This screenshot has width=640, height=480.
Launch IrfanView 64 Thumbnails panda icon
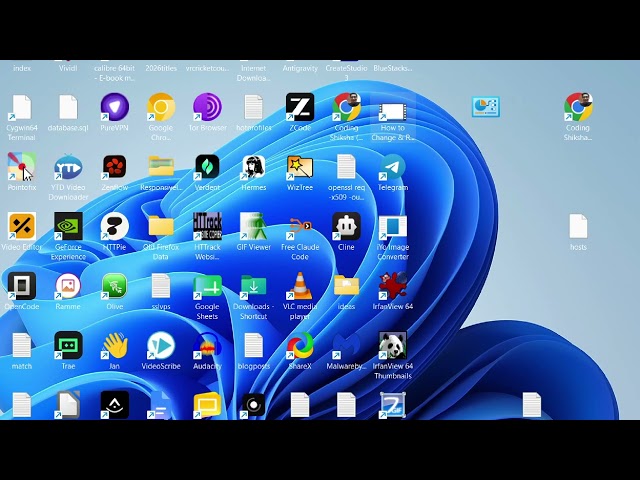[393, 345]
